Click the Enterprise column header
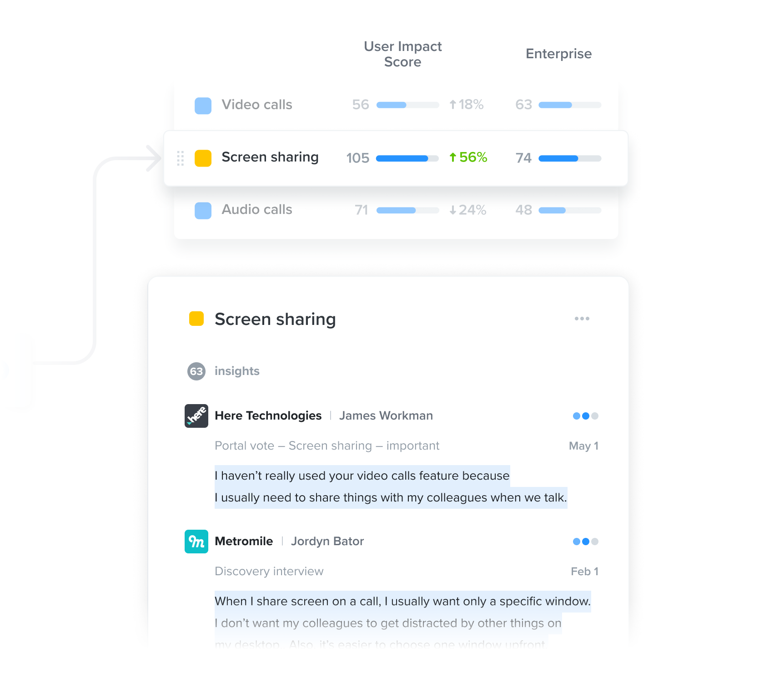784x699 pixels. pyautogui.click(x=559, y=54)
